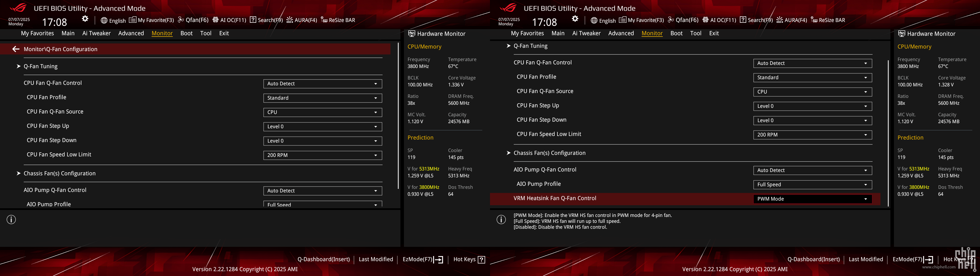
Task: Open Exit tab in right screen
Action: (x=714, y=33)
